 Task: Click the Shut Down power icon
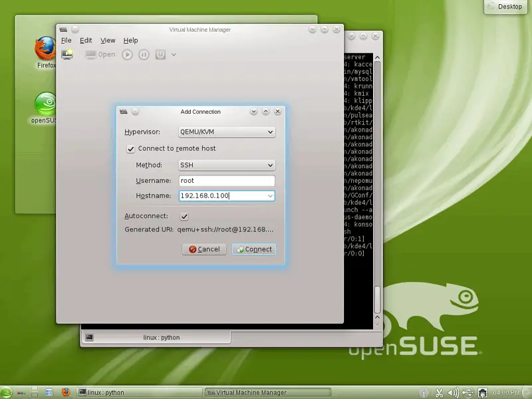pyautogui.click(x=160, y=55)
